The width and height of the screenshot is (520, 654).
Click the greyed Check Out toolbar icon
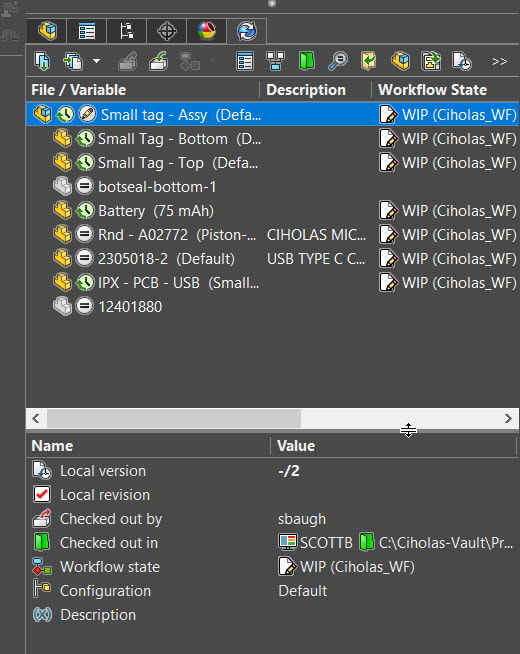[x=128, y=61]
